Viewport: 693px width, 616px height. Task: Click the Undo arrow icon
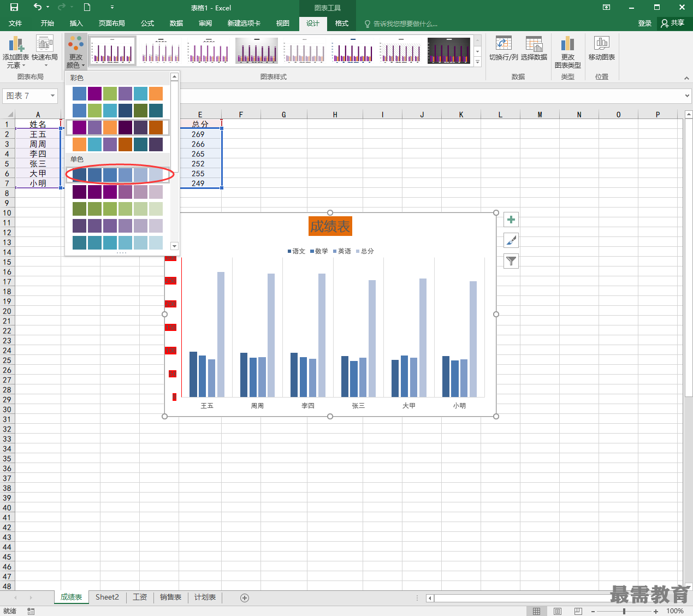(37, 7)
